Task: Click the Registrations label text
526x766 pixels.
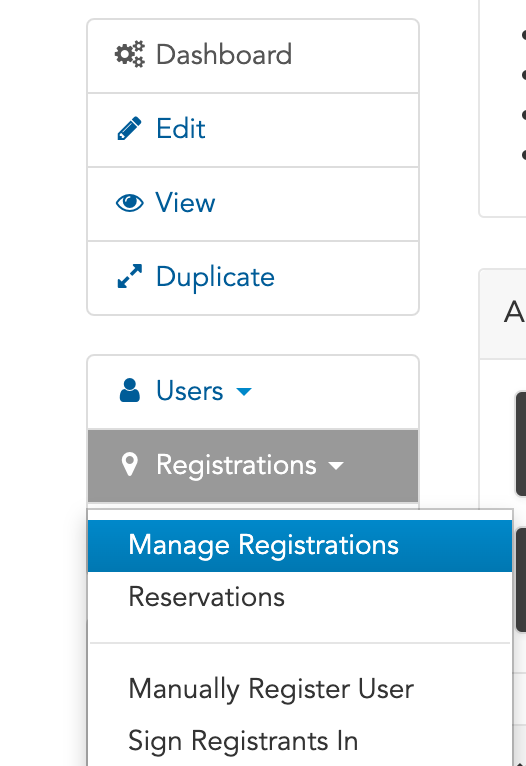Action: [x=236, y=465]
